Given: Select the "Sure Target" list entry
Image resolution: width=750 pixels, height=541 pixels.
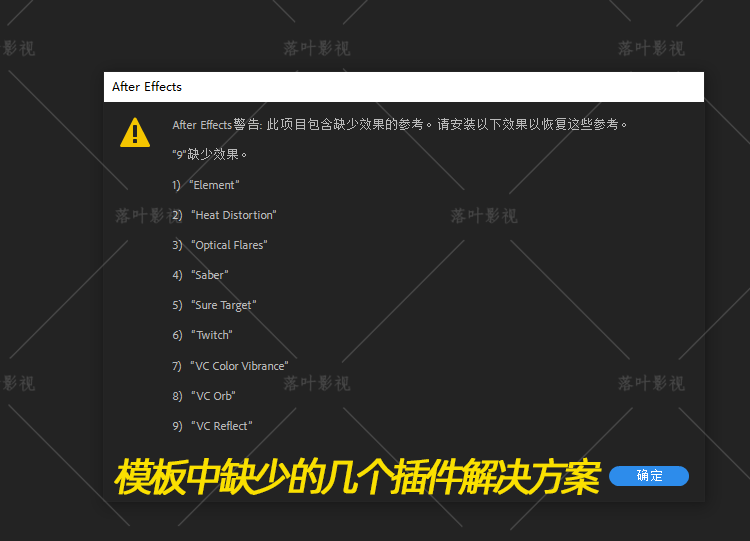Looking at the screenshot, I should [x=214, y=305].
